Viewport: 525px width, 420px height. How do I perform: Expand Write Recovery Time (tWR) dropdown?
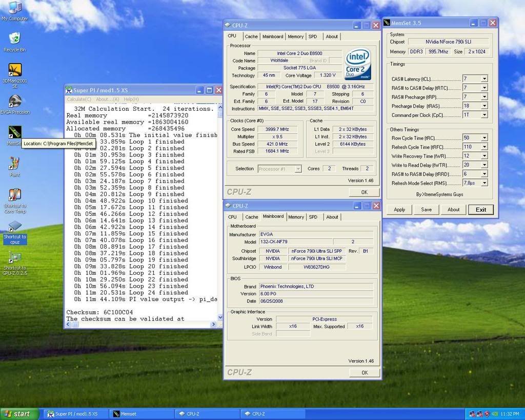pos(484,156)
